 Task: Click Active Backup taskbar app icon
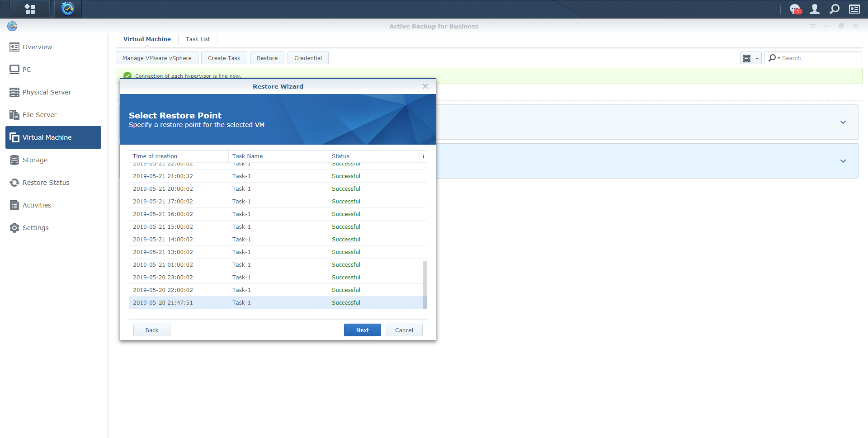tap(68, 9)
